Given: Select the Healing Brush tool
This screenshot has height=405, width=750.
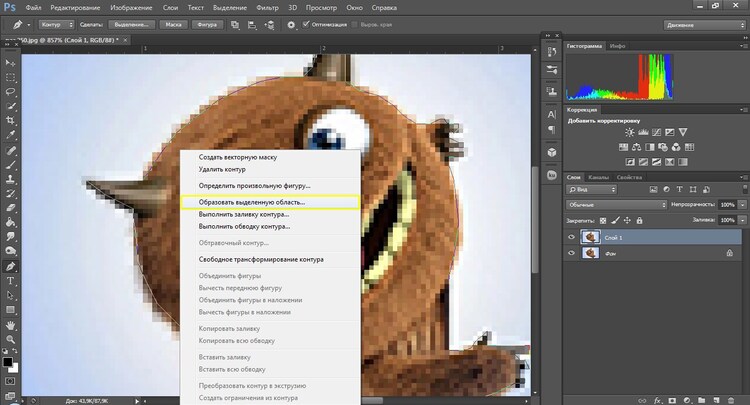Looking at the screenshot, I should [10, 151].
